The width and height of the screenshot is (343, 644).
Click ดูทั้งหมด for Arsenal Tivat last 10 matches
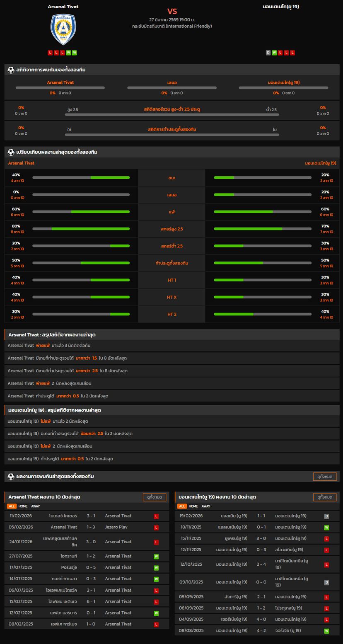coord(155,497)
